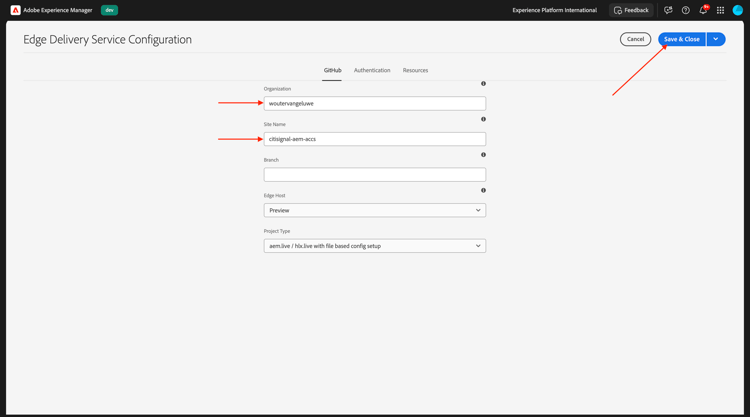Click the Feedback button
This screenshot has height=417, width=750.
631,10
